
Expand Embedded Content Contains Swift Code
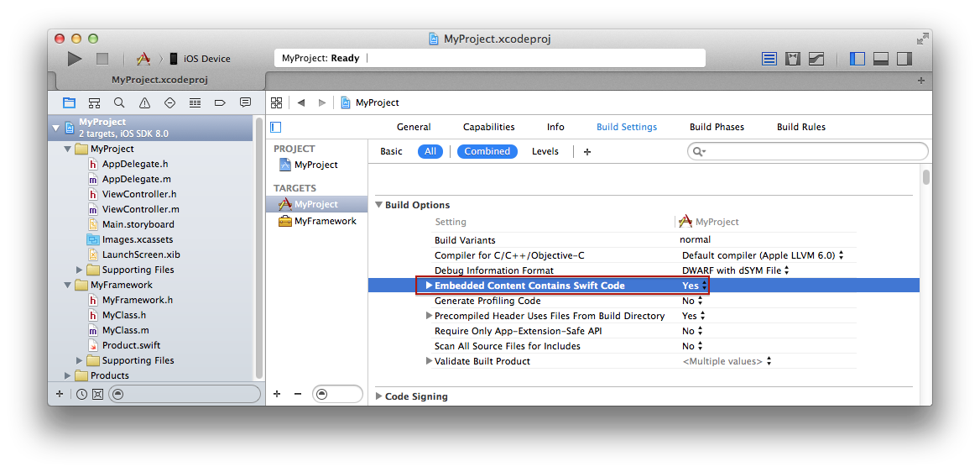(x=429, y=286)
